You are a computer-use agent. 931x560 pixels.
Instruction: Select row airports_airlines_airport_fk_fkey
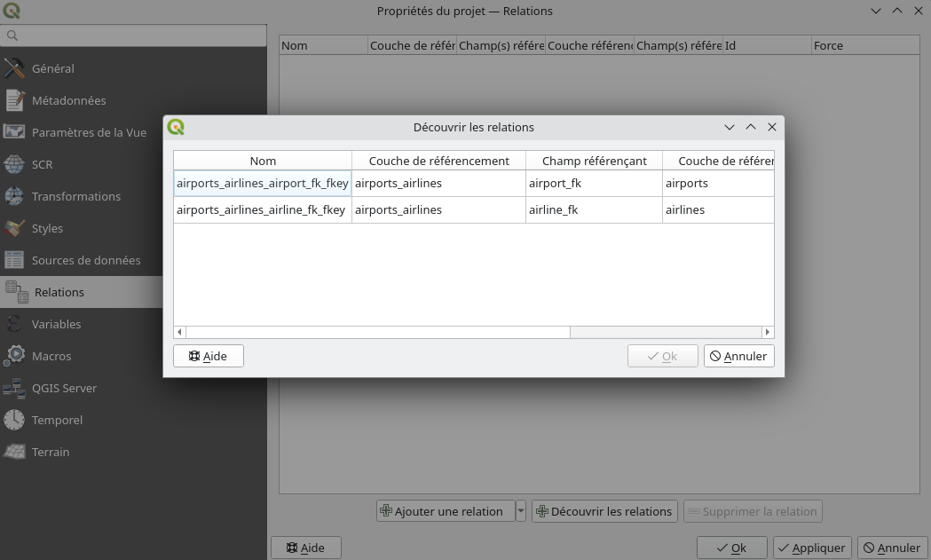coord(263,184)
